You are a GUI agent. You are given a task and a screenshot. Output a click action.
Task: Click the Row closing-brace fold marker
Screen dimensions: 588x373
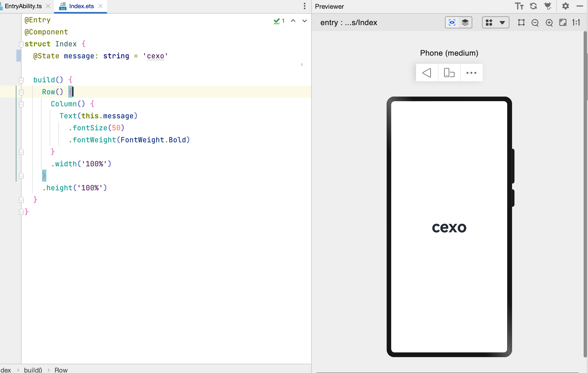21,176
